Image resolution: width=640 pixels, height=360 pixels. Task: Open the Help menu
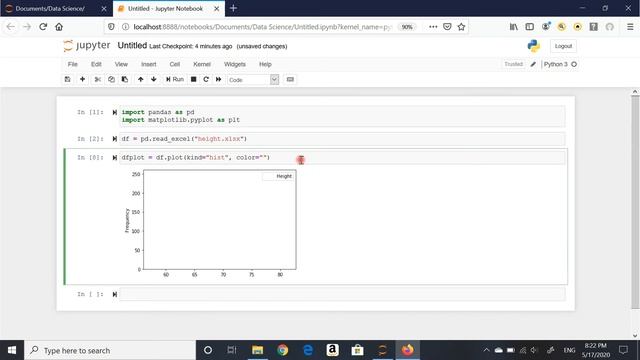tap(265, 64)
